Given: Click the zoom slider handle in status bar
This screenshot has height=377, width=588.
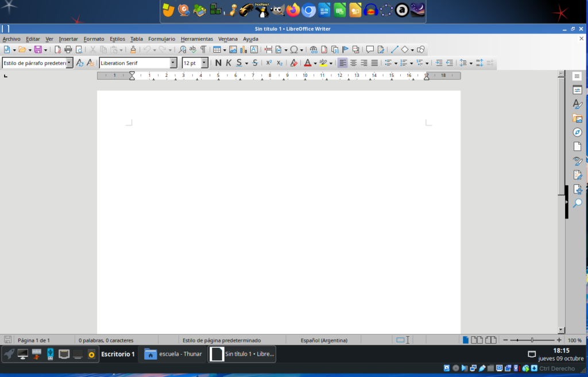Looking at the screenshot, I should pyautogui.click(x=532, y=340).
